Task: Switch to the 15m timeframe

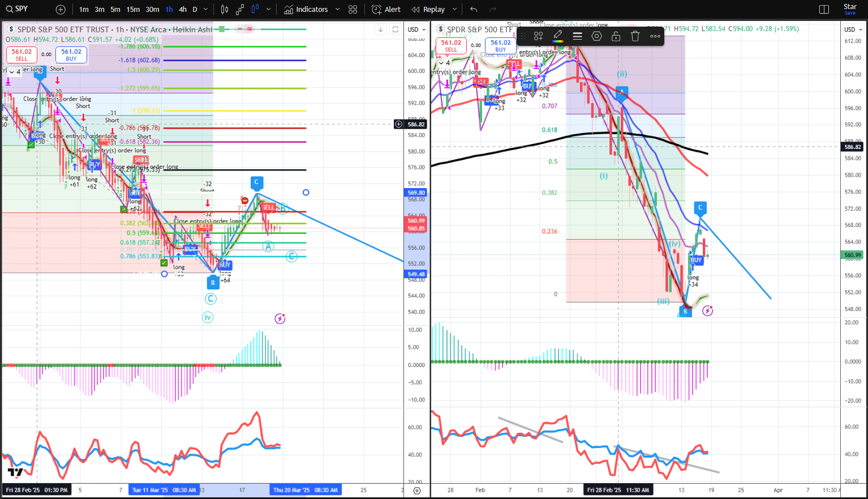Action: (x=133, y=10)
